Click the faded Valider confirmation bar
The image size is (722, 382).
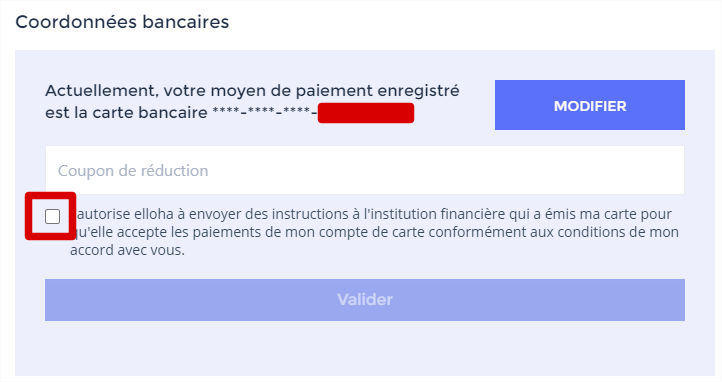click(365, 300)
